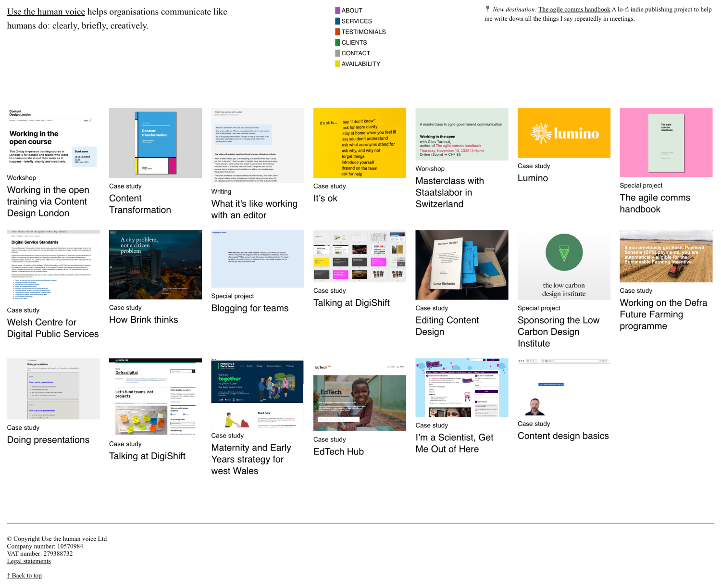This screenshot has width=721, height=588.
Task: Open the EdTech Hub case study title
Action: pos(338,451)
